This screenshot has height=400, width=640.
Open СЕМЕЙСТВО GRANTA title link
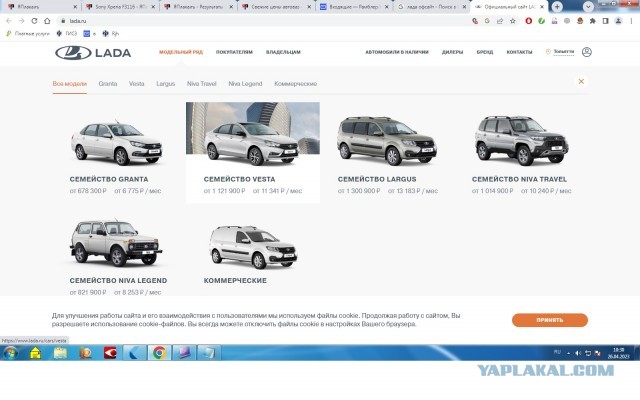[x=109, y=179]
